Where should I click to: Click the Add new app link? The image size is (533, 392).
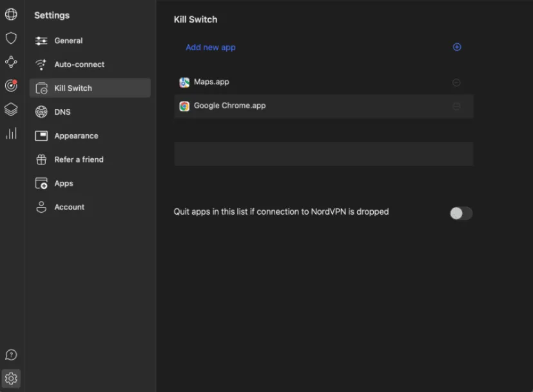[x=211, y=48]
